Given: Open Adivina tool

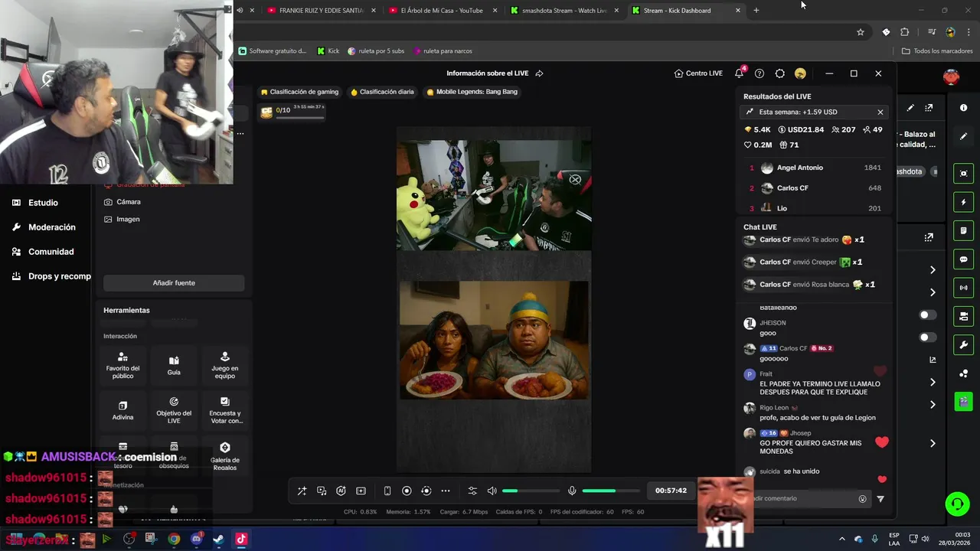Looking at the screenshot, I should (x=122, y=409).
